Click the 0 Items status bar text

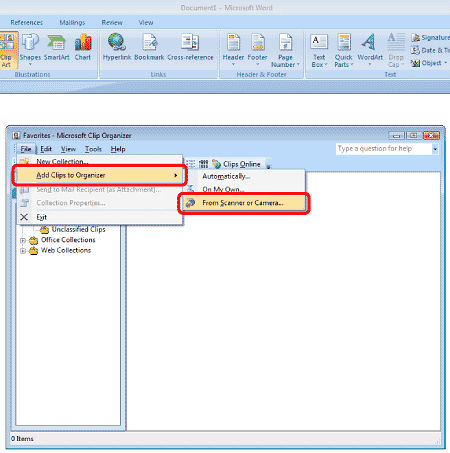tap(22, 439)
